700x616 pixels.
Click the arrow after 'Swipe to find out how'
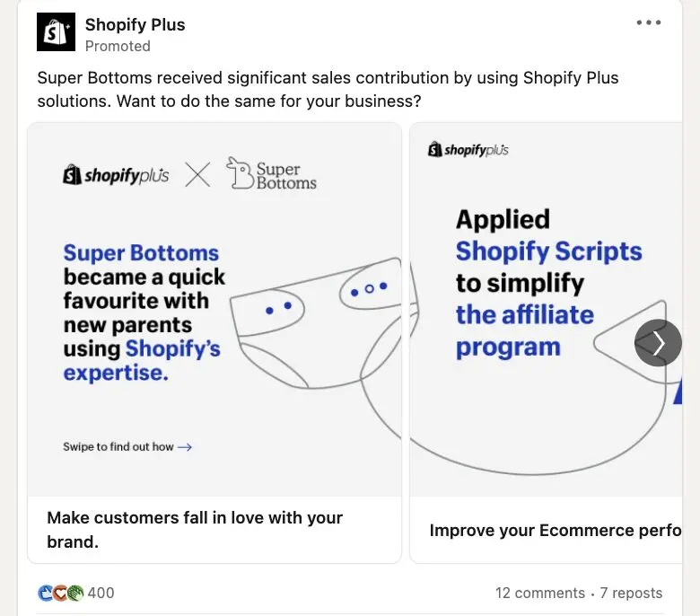coord(185,447)
